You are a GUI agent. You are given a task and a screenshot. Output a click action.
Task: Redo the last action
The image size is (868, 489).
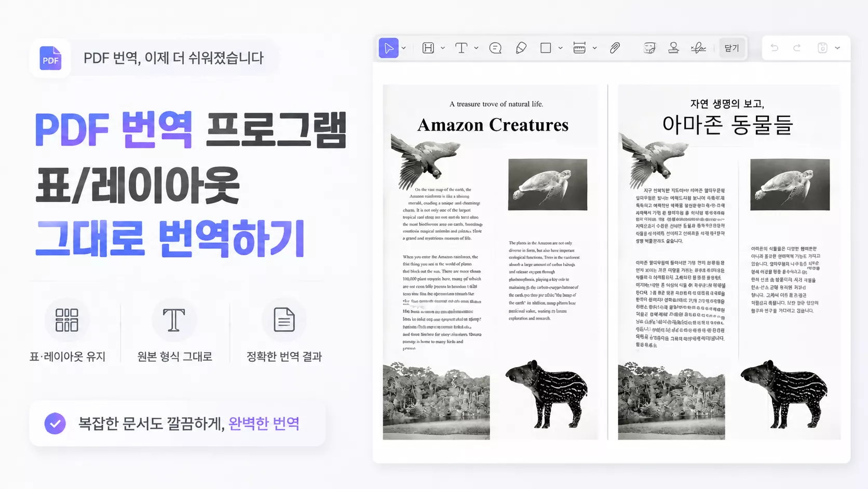point(797,48)
